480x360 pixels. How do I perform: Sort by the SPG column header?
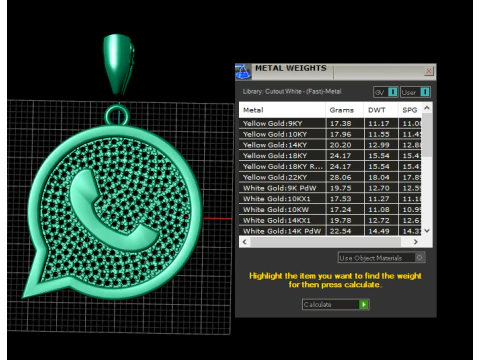click(x=410, y=110)
